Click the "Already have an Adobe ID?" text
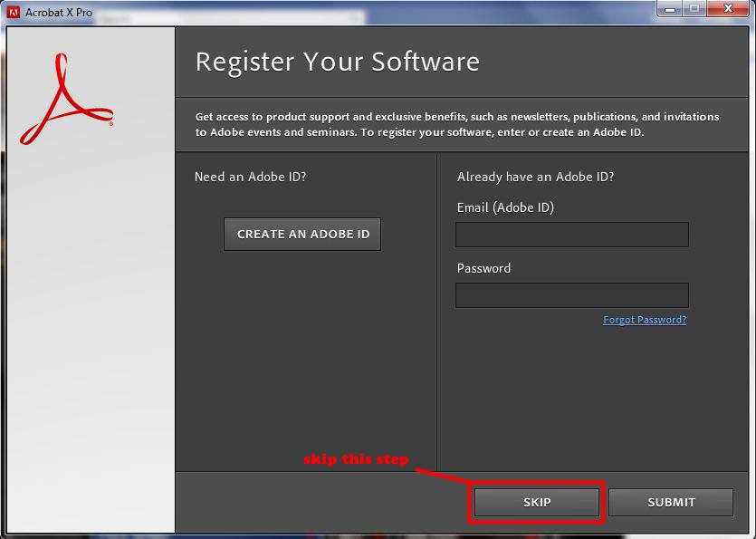The image size is (756, 539). (535, 177)
